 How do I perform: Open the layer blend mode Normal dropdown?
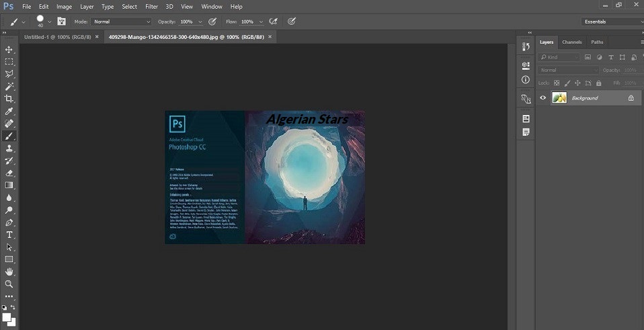569,70
